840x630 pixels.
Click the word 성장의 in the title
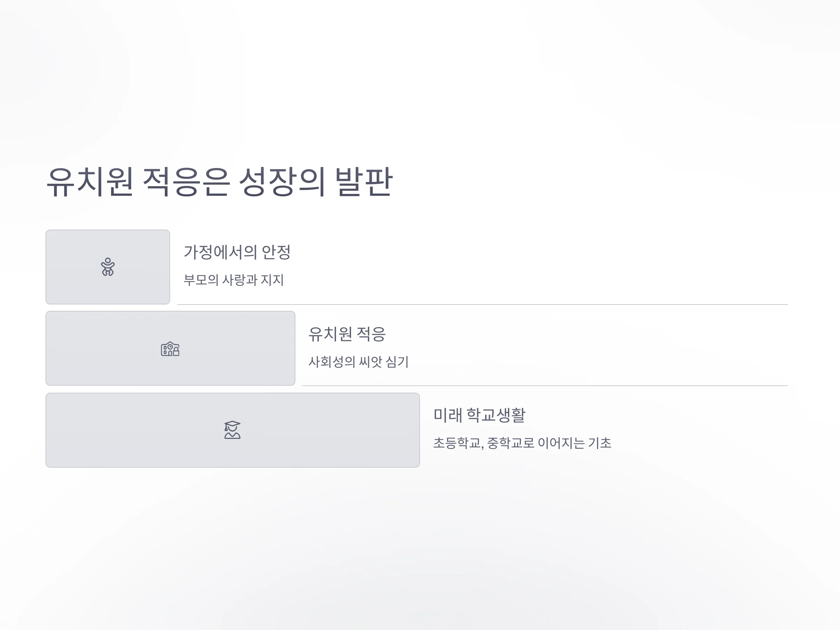click(282, 182)
